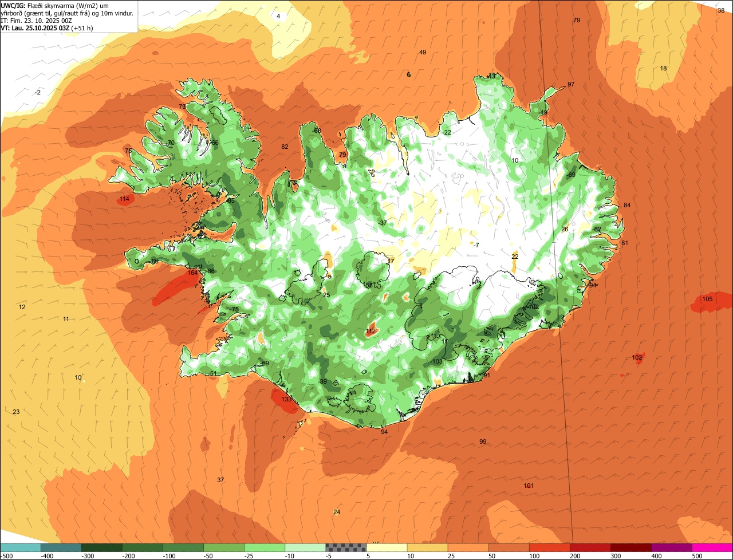Click the '86' value on the map

pyautogui.click(x=211, y=271)
